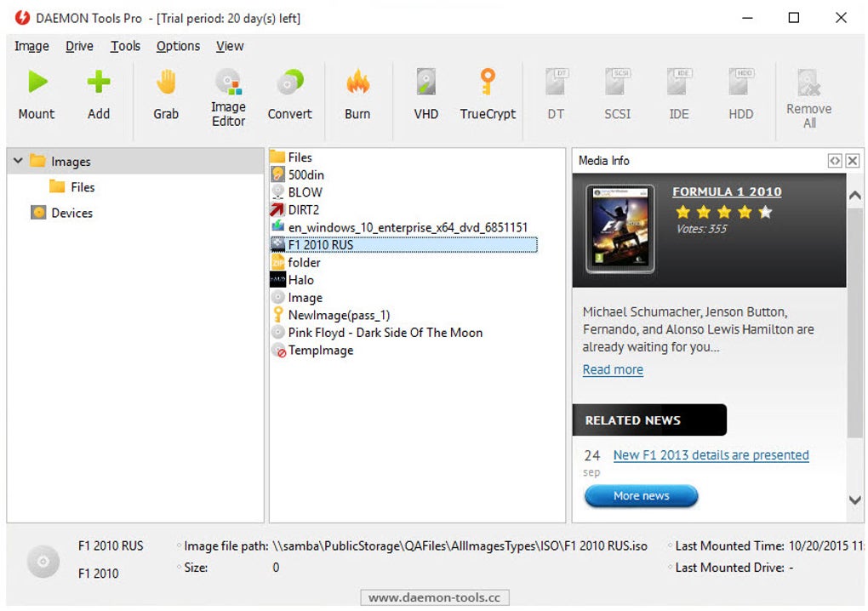Click the TempImage blocked disc icon

pyautogui.click(x=278, y=350)
